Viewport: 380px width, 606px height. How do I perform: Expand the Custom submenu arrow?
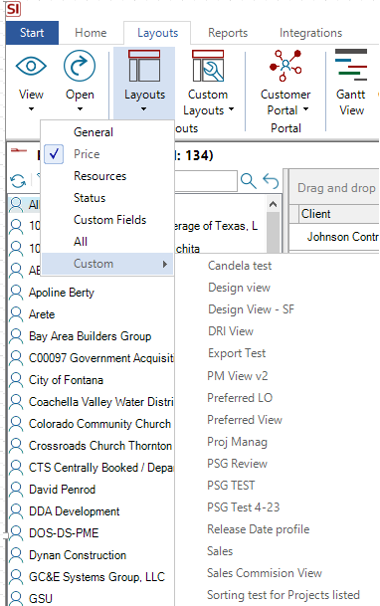(165, 264)
